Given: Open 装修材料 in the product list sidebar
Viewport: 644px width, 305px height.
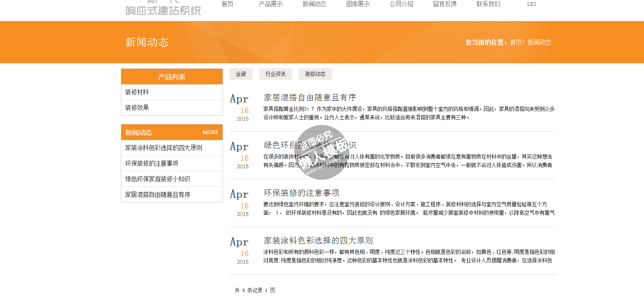Looking at the screenshot, I should click(137, 92).
